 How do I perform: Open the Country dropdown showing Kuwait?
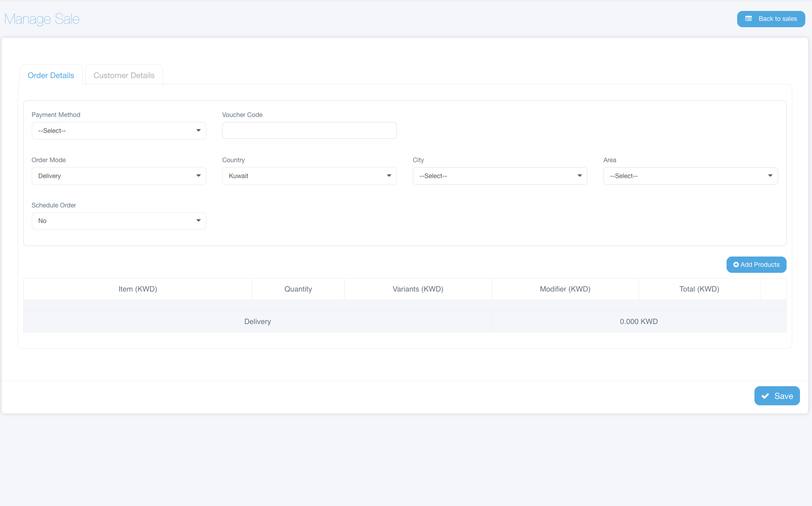pyautogui.click(x=309, y=176)
